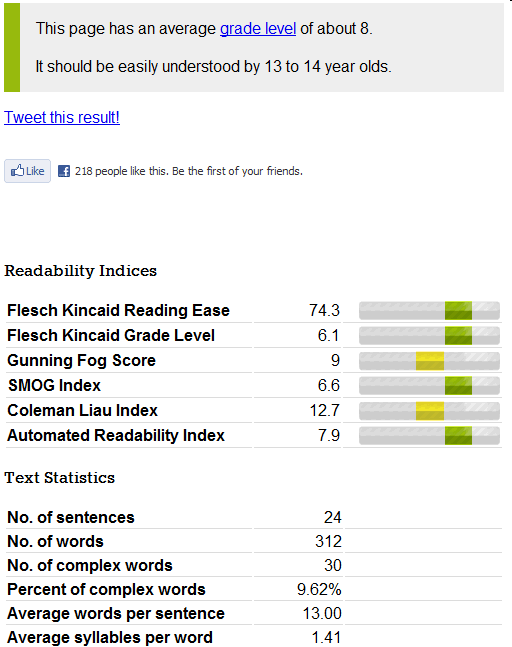
Task: Click the Flesch Kincaid Grade Level bar
Action: click(429, 335)
